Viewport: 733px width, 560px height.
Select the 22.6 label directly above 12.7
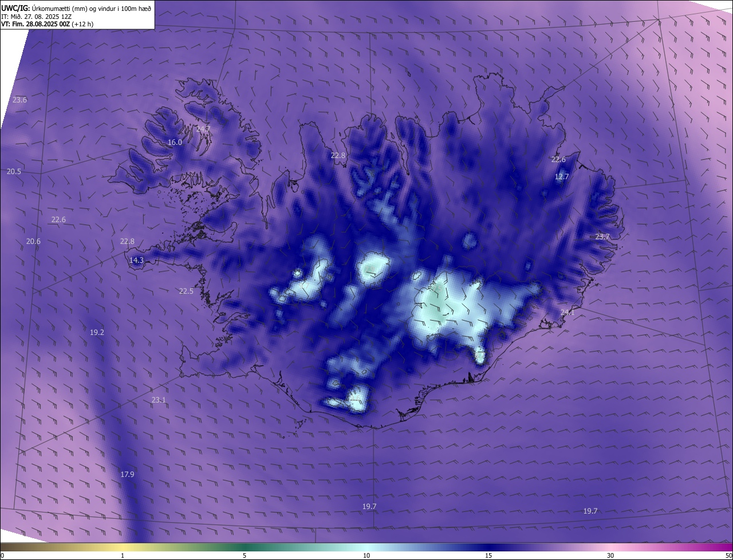558,159
